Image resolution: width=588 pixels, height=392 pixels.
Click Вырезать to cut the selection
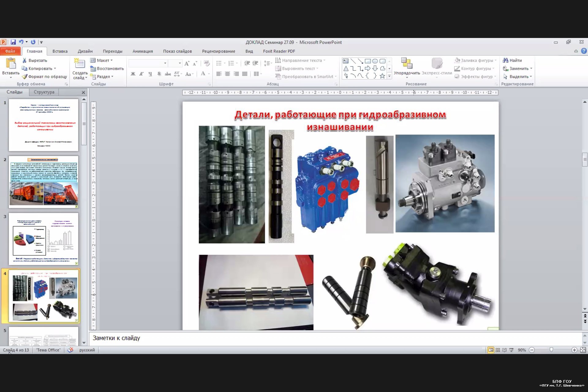click(35, 60)
